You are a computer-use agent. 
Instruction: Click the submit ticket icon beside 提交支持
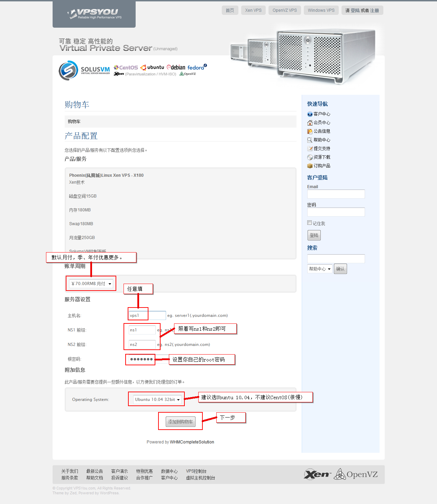310,149
